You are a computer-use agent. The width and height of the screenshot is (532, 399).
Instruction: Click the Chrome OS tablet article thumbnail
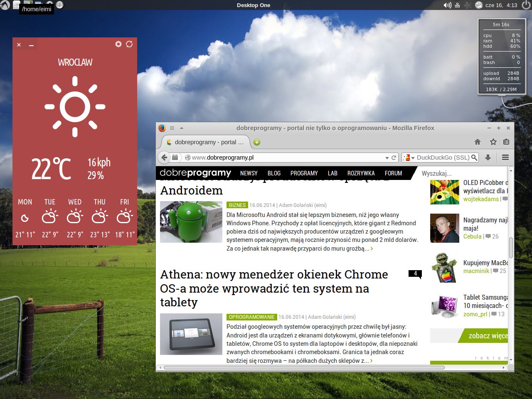tap(191, 334)
